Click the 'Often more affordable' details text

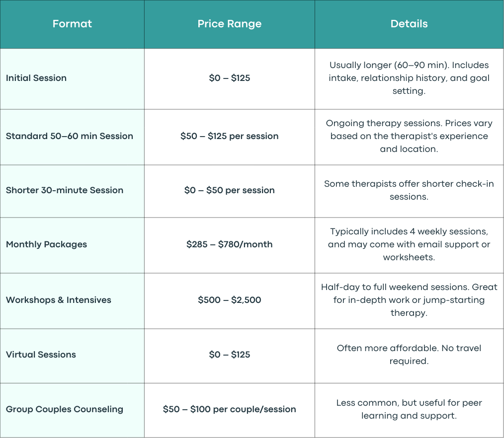click(409, 355)
